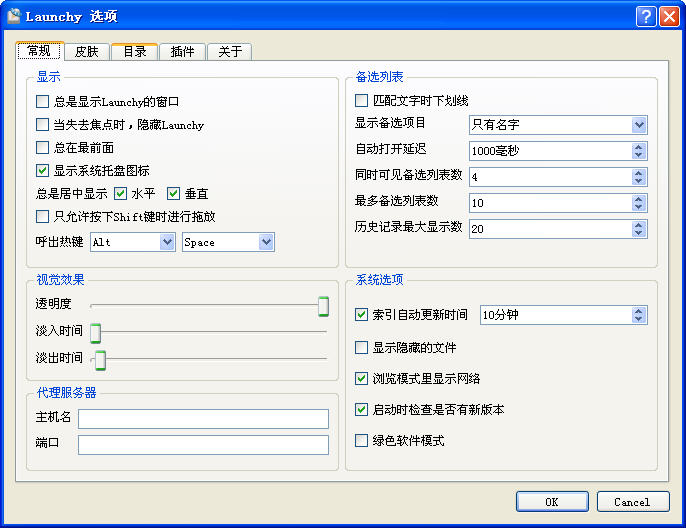Uncheck 显示系统托盘图标 checkbox
This screenshot has width=686, height=528.
(x=42, y=170)
